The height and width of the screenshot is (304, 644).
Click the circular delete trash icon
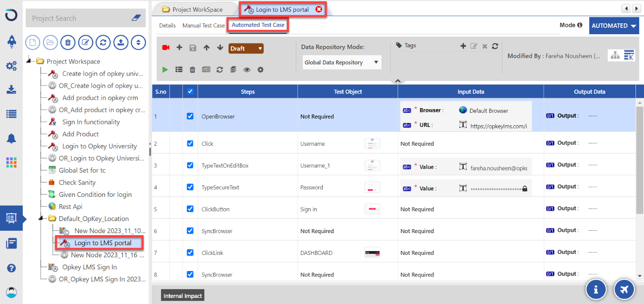(68, 42)
